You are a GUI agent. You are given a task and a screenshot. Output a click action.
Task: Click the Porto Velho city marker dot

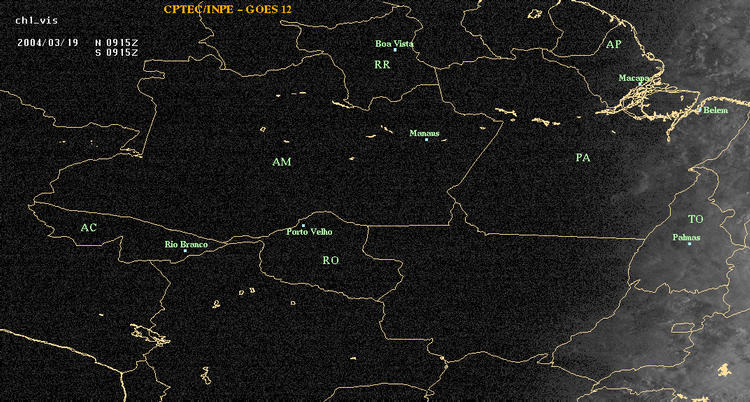click(x=303, y=225)
